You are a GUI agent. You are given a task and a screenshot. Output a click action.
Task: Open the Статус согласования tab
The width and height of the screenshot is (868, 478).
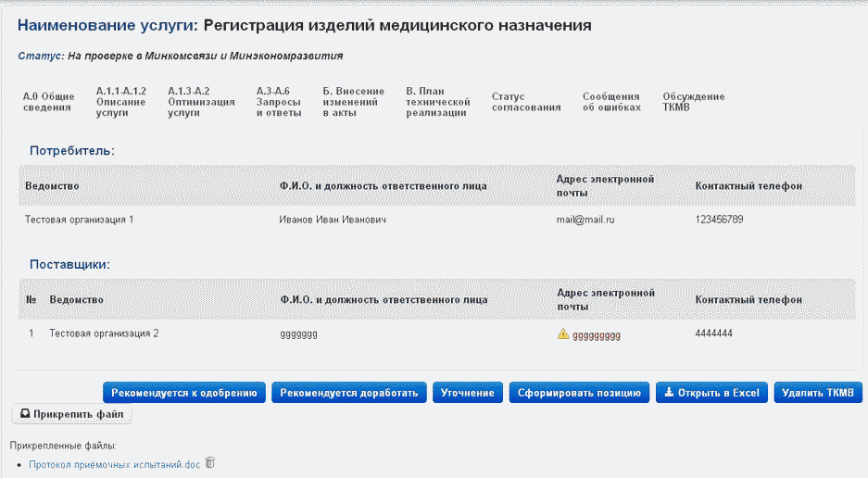point(526,102)
